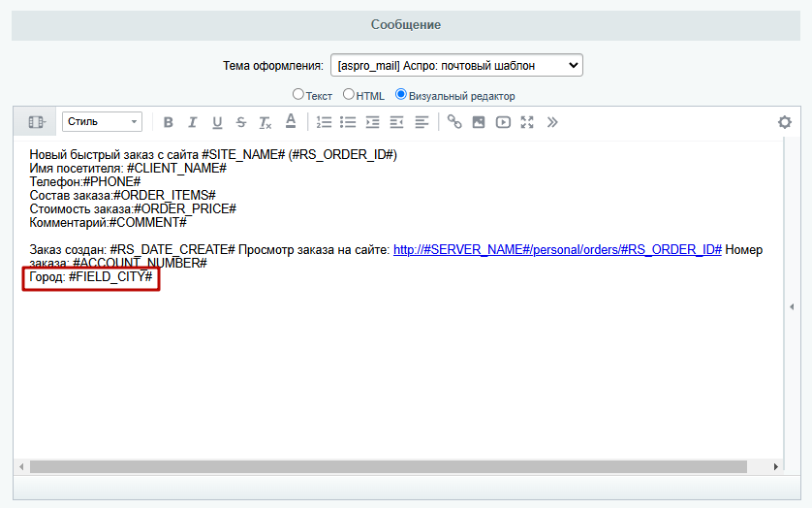Click the Сообщение section header

click(x=406, y=25)
